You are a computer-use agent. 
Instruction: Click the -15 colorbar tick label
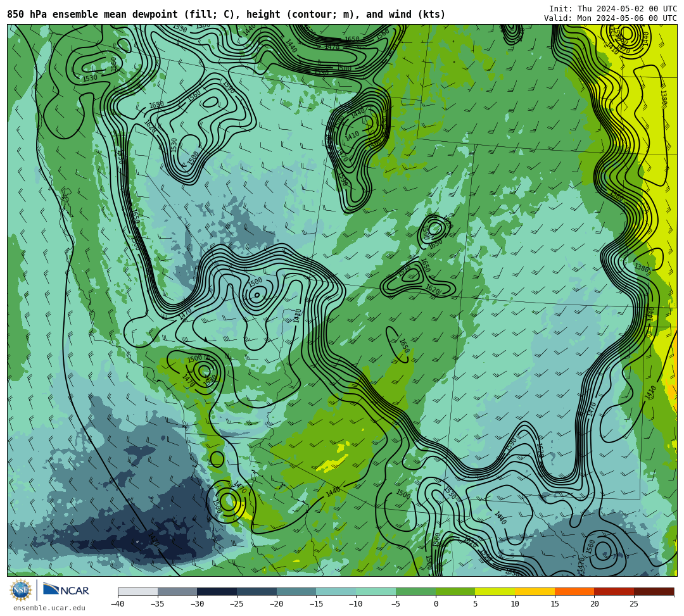[316, 604]
